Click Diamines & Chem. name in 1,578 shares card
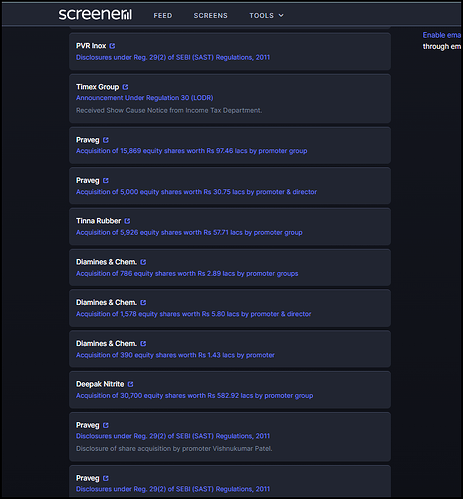Screen dimensions: 463x499 [x=106, y=302]
